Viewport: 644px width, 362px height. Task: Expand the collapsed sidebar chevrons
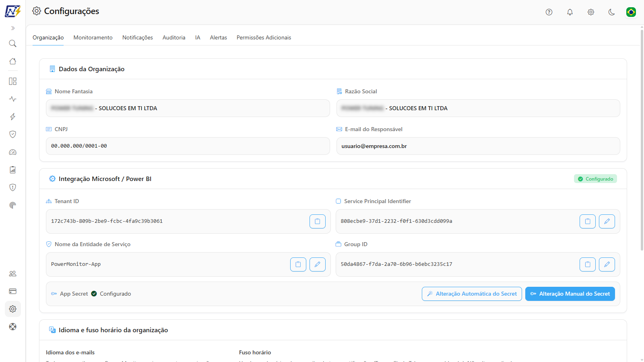[13, 28]
